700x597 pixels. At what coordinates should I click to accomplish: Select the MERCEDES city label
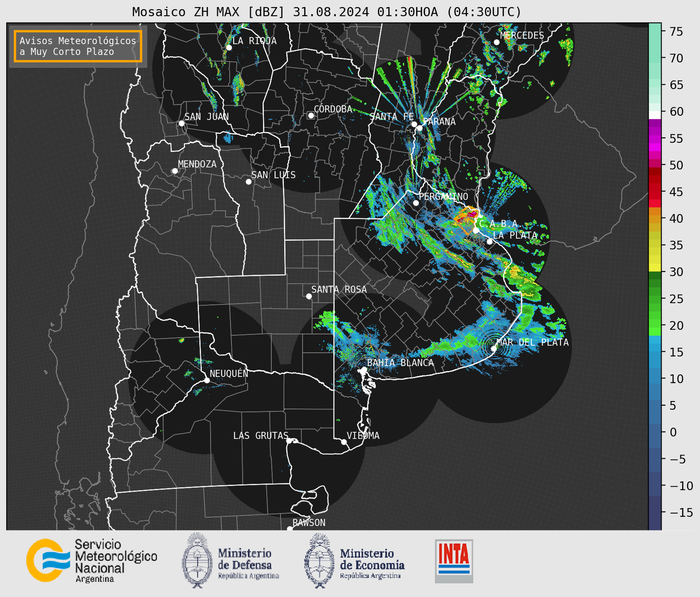point(522,36)
